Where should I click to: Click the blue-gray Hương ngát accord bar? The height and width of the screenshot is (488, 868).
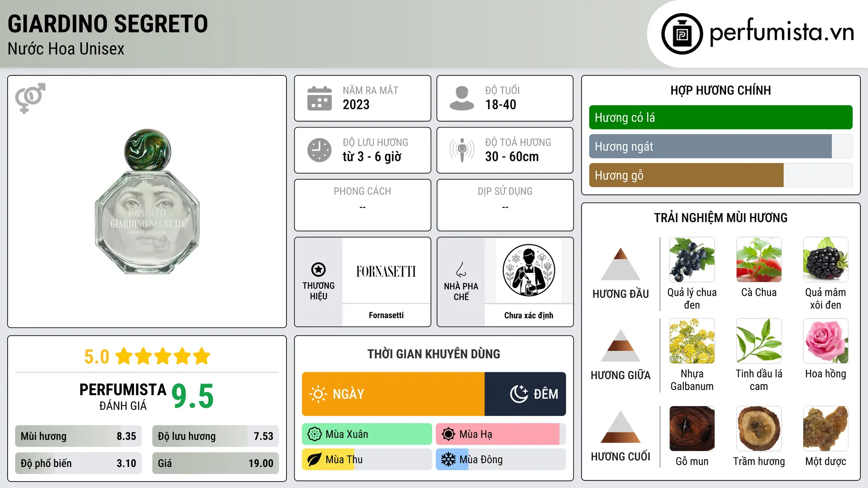[710, 146]
